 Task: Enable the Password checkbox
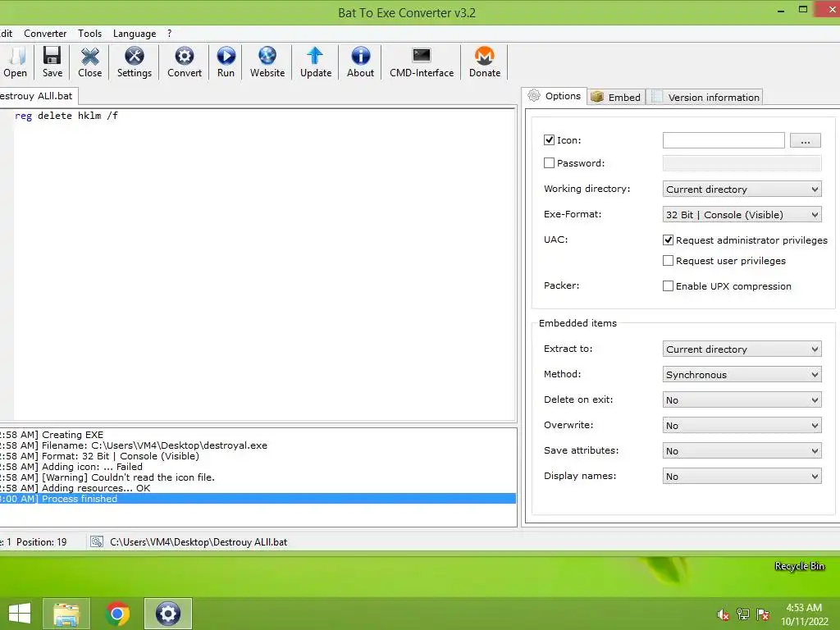pyautogui.click(x=549, y=163)
